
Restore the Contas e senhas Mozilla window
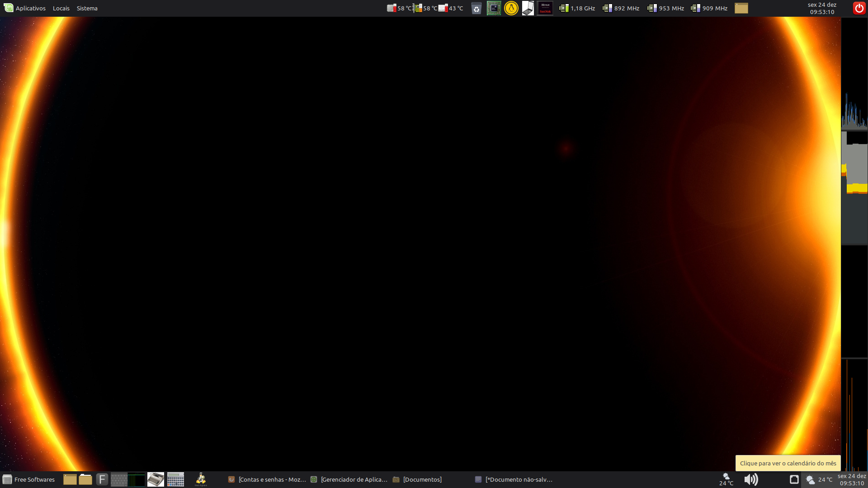267,479
